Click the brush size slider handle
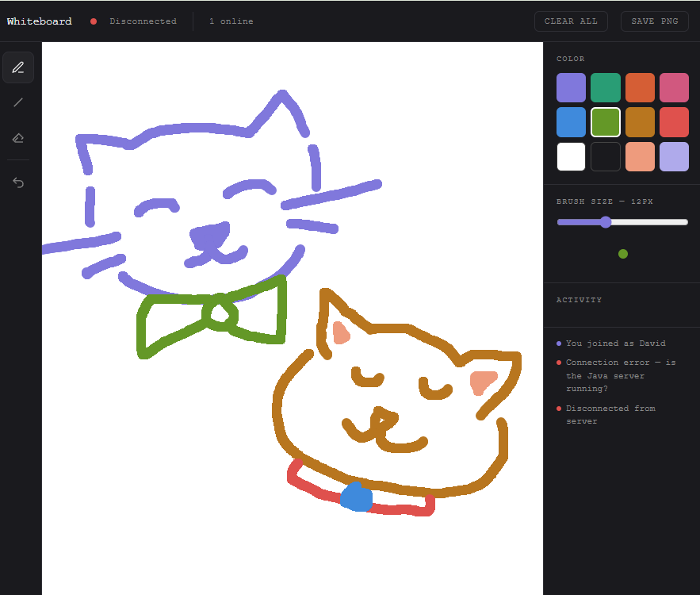700x595 pixels. click(x=606, y=222)
